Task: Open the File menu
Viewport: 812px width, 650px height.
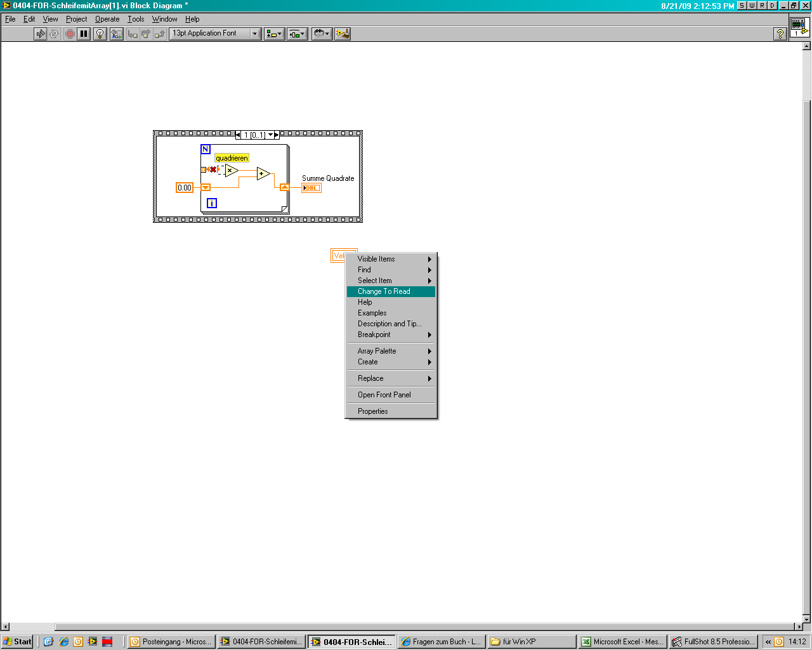Action: (x=10, y=19)
